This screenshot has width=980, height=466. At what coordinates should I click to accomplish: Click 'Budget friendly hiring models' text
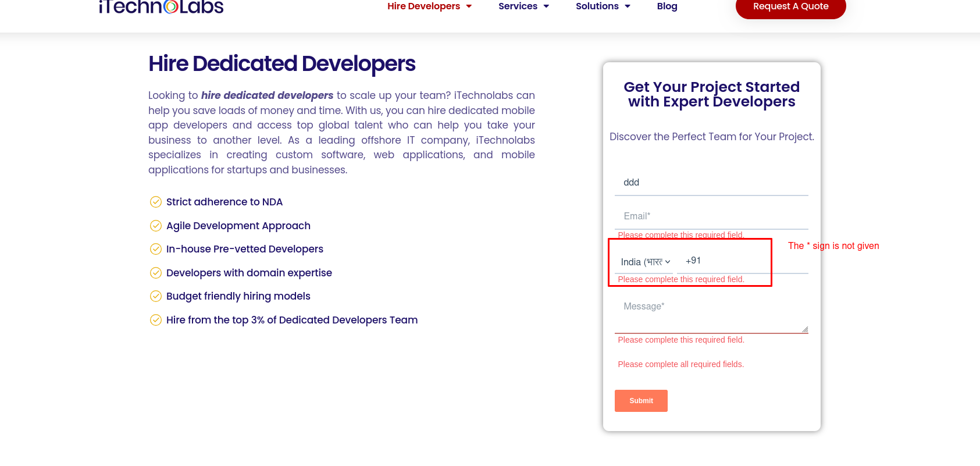(238, 296)
